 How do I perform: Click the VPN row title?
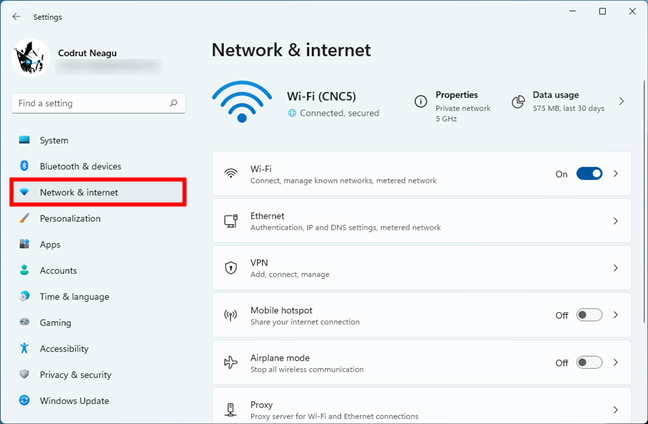pos(259,263)
